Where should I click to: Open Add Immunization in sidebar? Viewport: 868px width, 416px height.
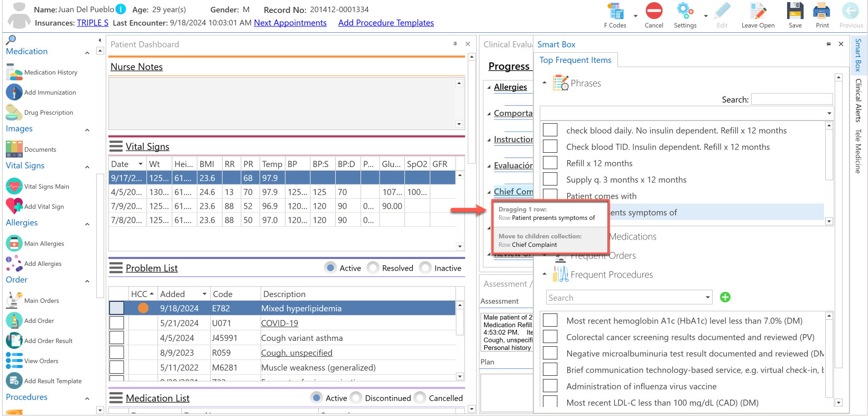(41, 93)
